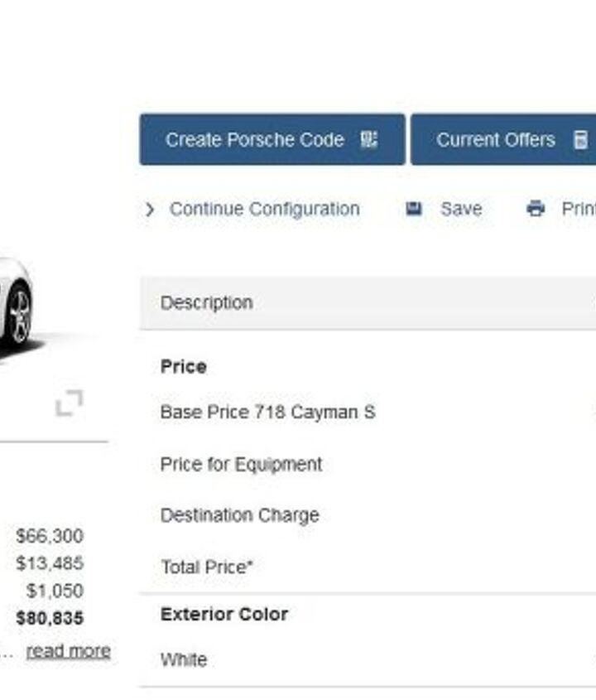The width and height of the screenshot is (596, 700).
Task: Click the Total Price* row label
Action: point(206,567)
